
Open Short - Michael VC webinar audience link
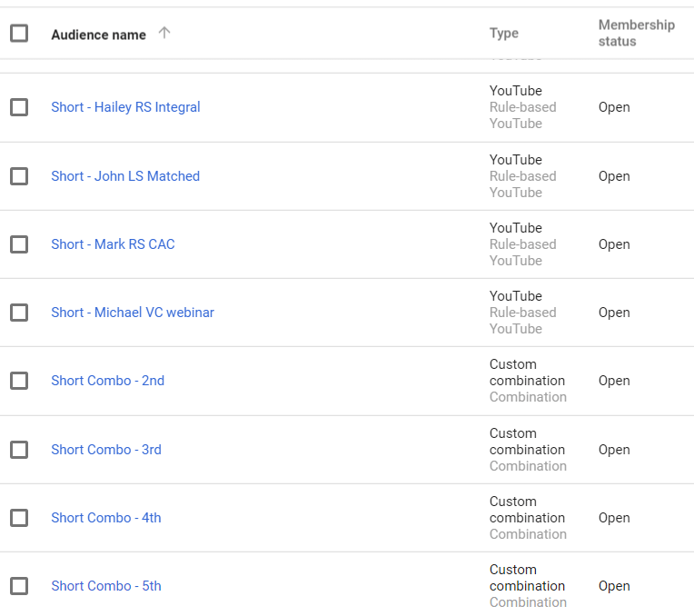pos(133,313)
